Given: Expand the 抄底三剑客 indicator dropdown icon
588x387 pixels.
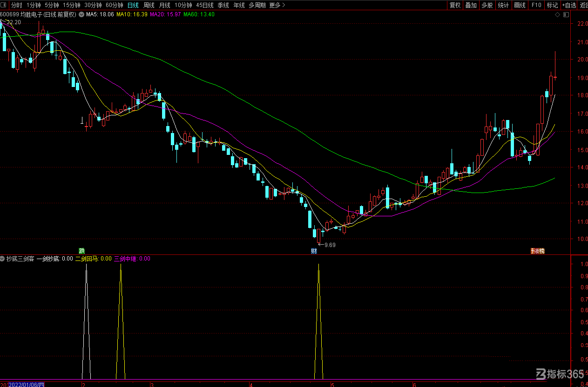Looking at the screenshot, I should [x=3, y=259].
